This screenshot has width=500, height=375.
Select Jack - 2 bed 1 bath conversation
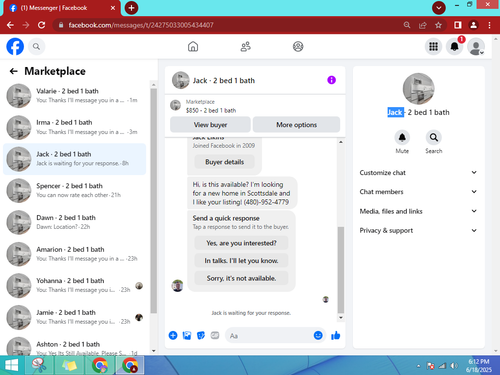pos(75,159)
